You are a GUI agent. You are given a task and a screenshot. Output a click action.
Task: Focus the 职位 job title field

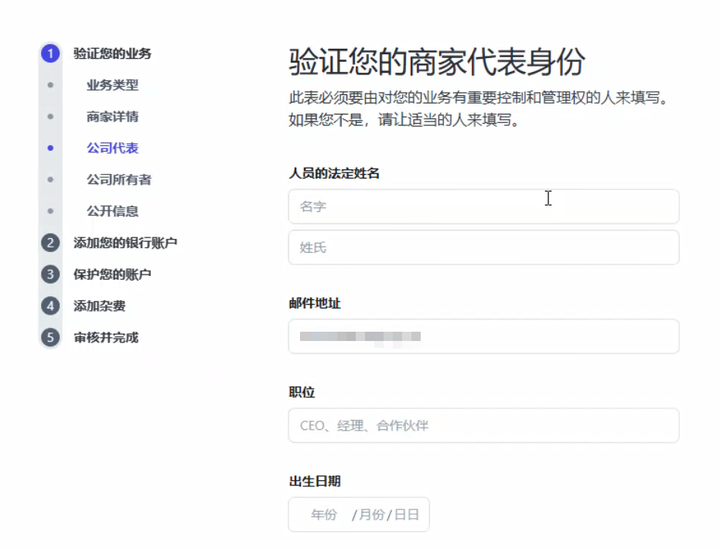[x=483, y=425]
